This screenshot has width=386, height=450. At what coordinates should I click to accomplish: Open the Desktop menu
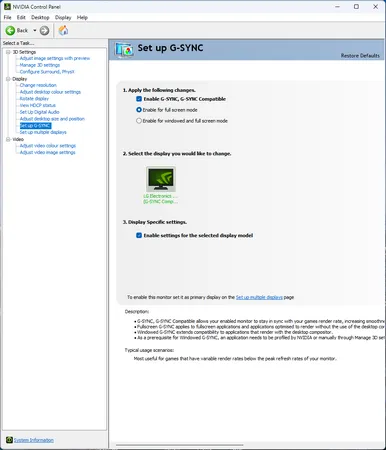point(40,17)
